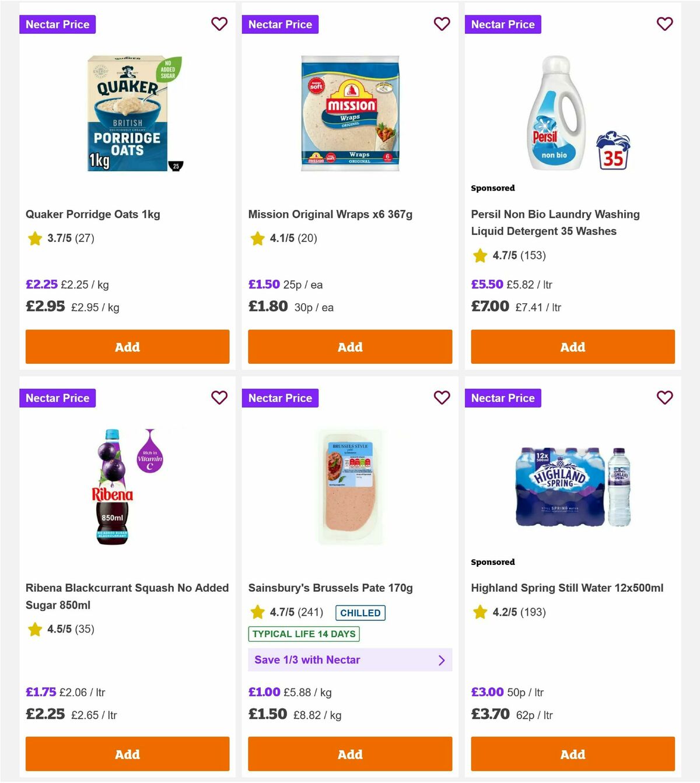This screenshot has height=783, width=700.
Task: Toggle Highland Spring Water as a saved favourite
Action: click(x=665, y=398)
